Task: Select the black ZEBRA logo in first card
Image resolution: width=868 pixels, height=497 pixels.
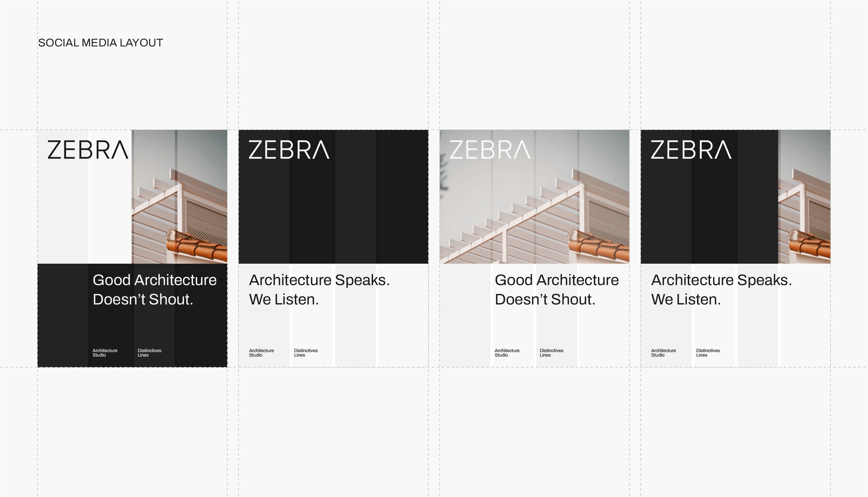Action: click(88, 150)
